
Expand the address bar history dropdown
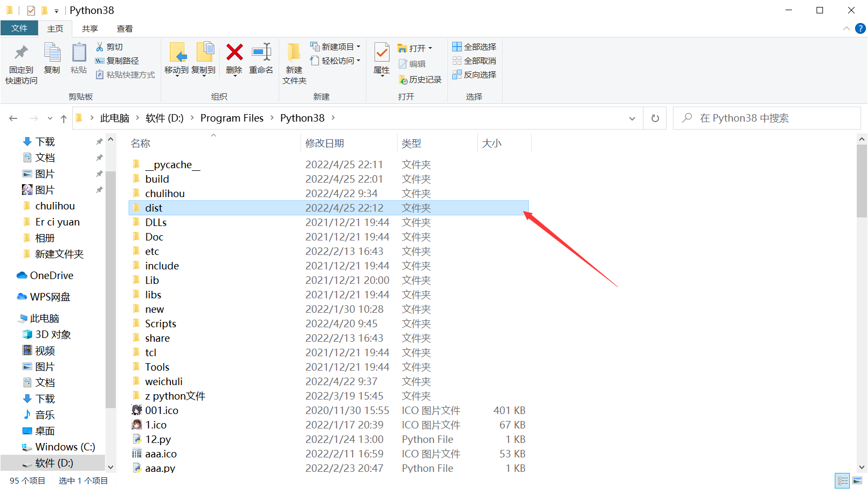click(632, 118)
